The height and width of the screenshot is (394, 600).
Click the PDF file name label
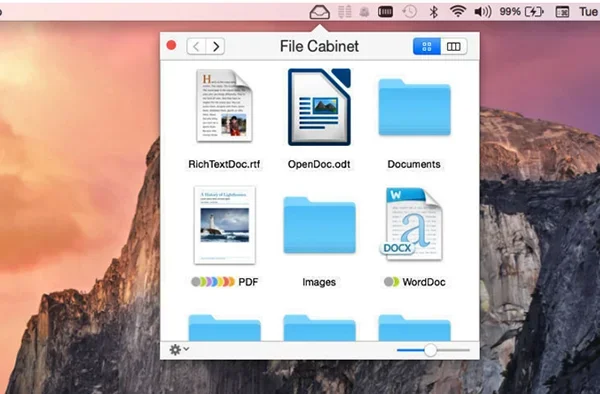pos(248,282)
